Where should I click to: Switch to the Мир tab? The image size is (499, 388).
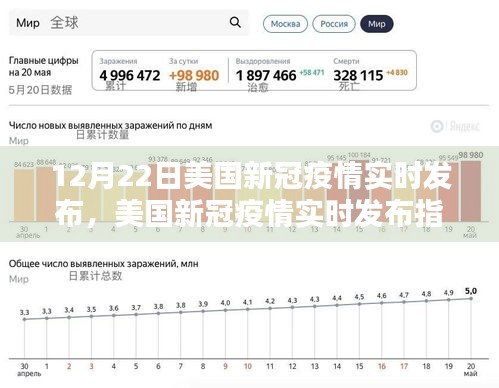pos(377,24)
